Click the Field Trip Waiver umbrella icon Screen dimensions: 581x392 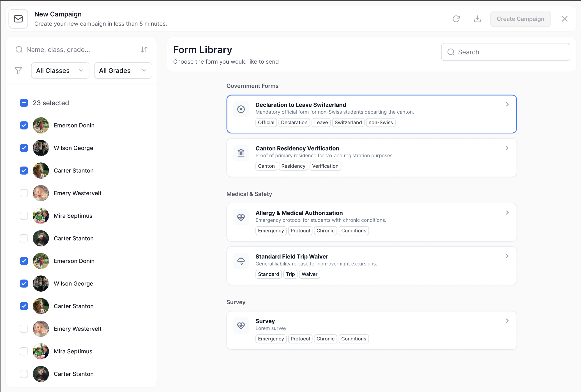pyautogui.click(x=241, y=261)
